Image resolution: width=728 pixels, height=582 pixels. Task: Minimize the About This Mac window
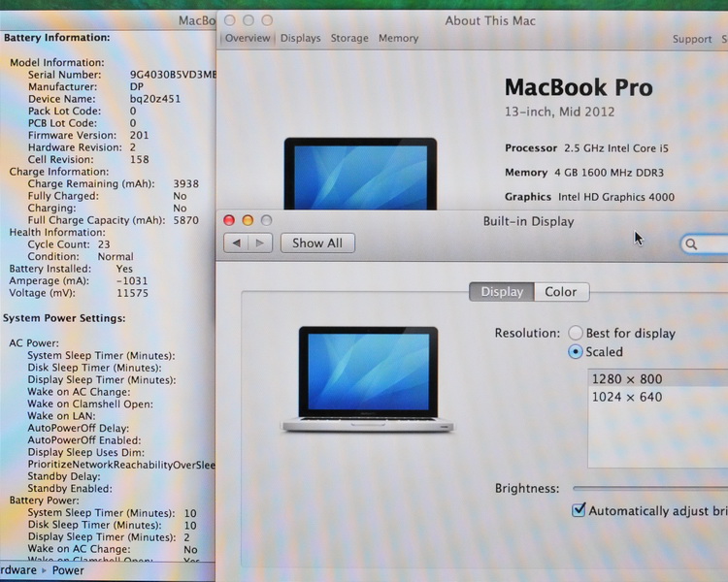click(x=248, y=20)
